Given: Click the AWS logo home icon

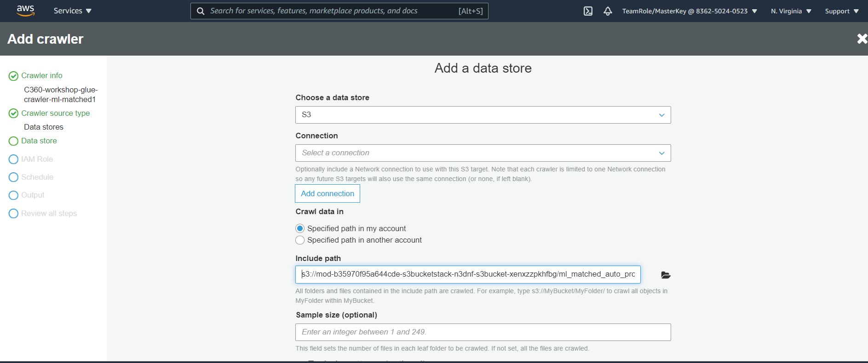Looking at the screenshot, I should click(x=25, y=11).
